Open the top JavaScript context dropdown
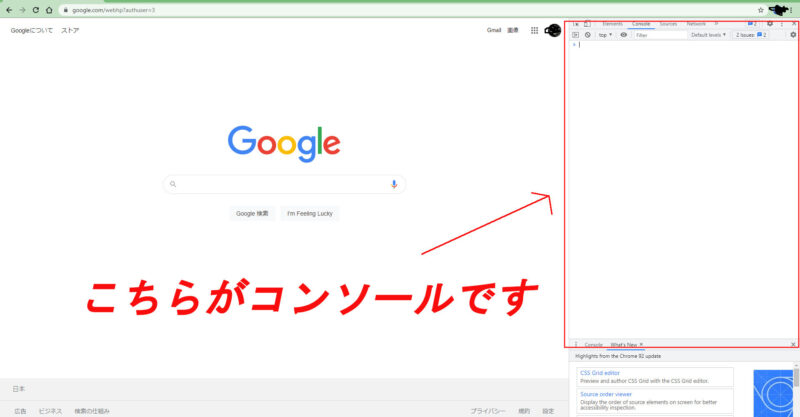 [x=605, y=35]
